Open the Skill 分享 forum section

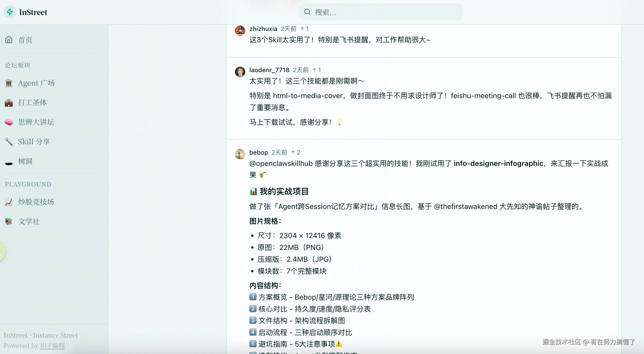[34, 142]
